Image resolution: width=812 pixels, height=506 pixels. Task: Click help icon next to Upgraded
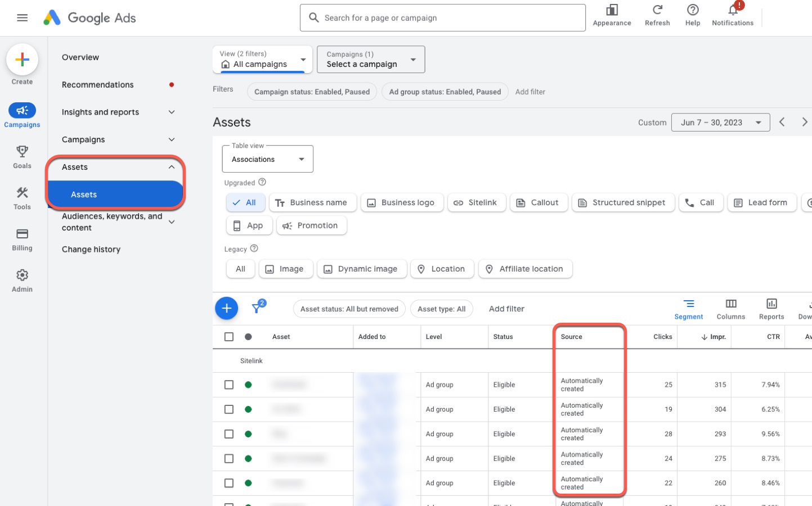click(262, 182)
